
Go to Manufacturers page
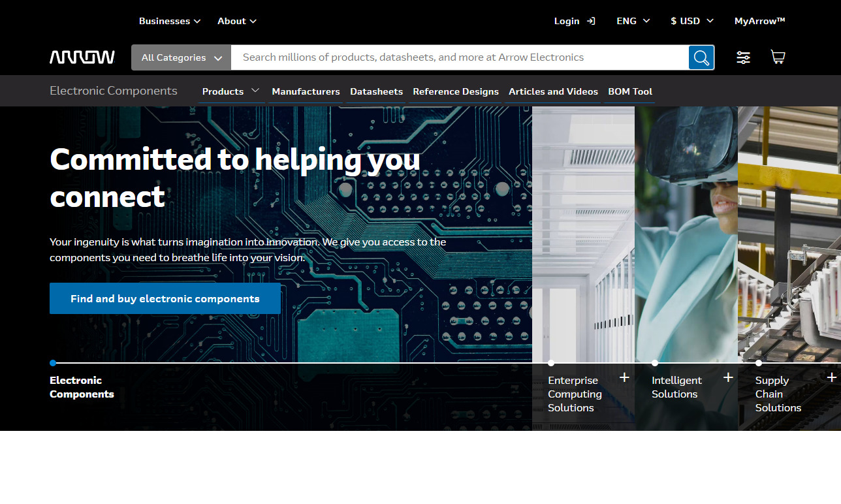(x=306, y=91)
